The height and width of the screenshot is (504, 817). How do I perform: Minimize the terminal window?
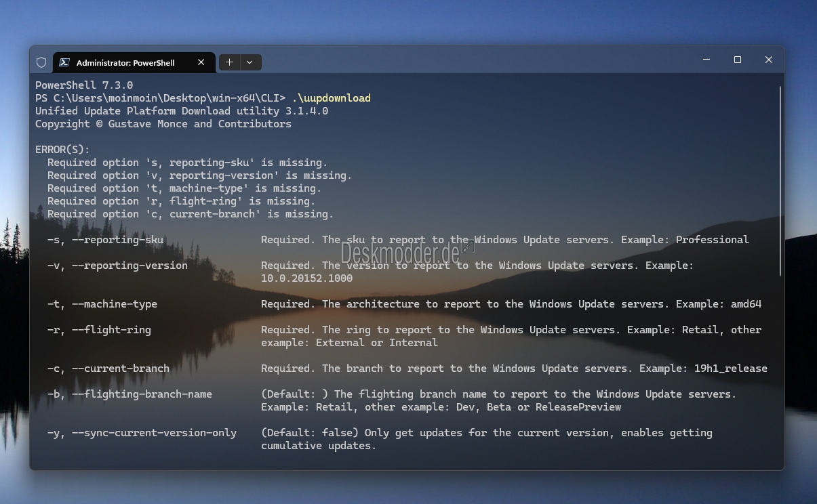(x=706, y=60)
